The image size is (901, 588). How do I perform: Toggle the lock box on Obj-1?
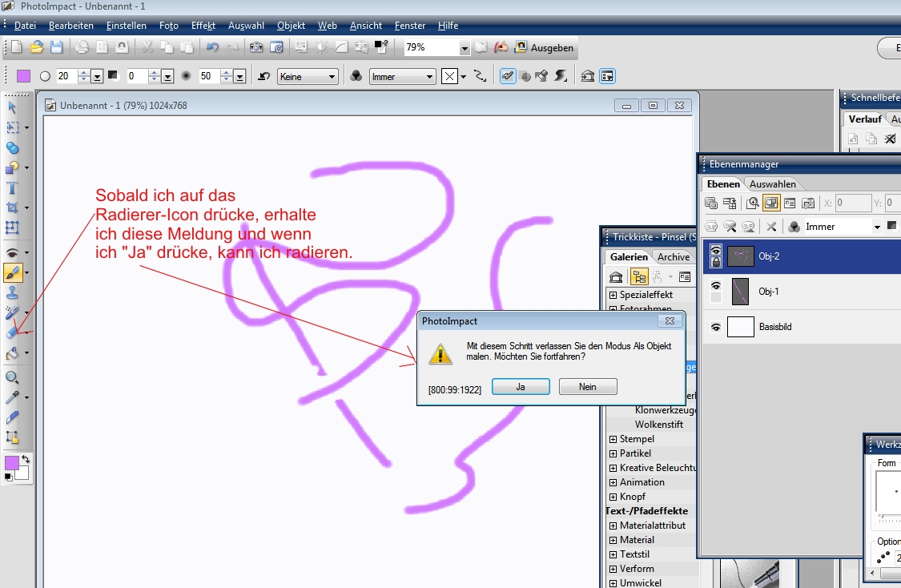715,298
